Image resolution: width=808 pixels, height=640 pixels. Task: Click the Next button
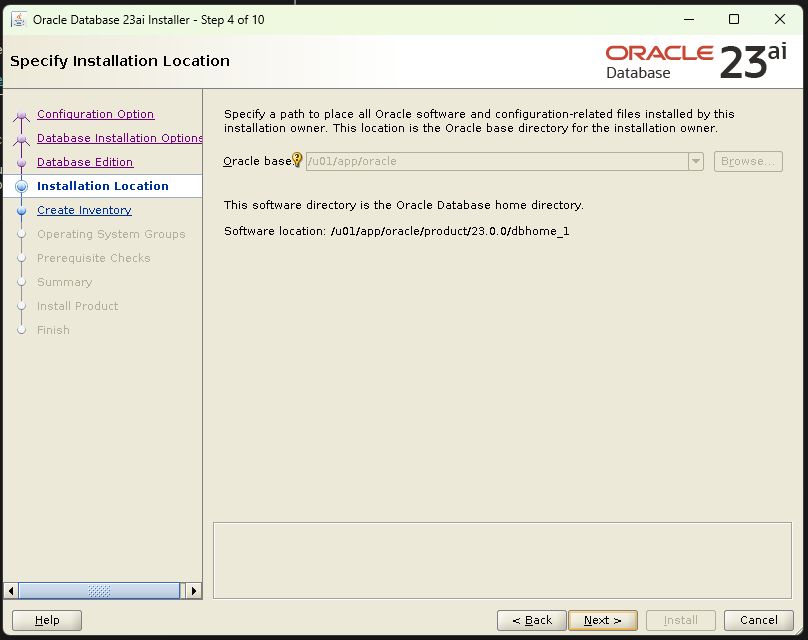coord(603,620)
